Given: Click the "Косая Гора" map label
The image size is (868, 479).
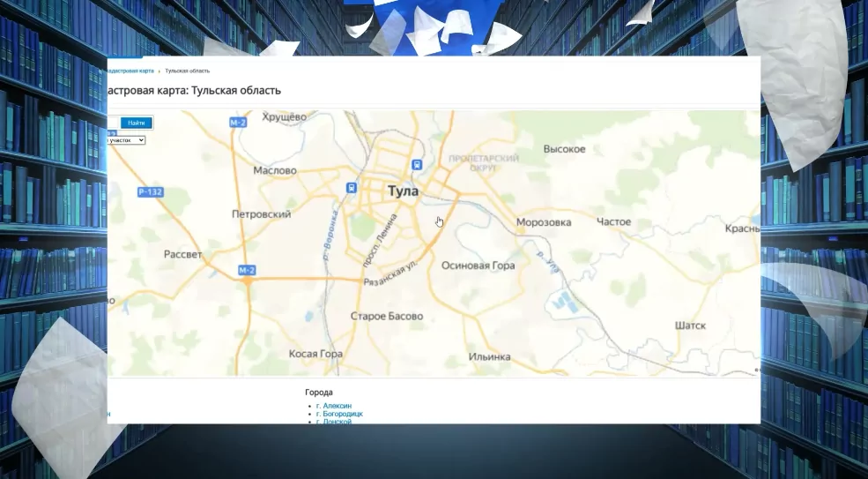Looking at the screenshot, I should pyautogui.click(x=315, y=354).
